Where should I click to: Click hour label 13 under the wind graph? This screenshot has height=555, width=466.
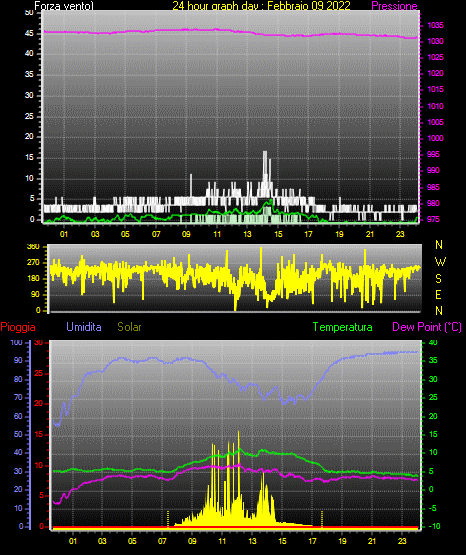247,234
